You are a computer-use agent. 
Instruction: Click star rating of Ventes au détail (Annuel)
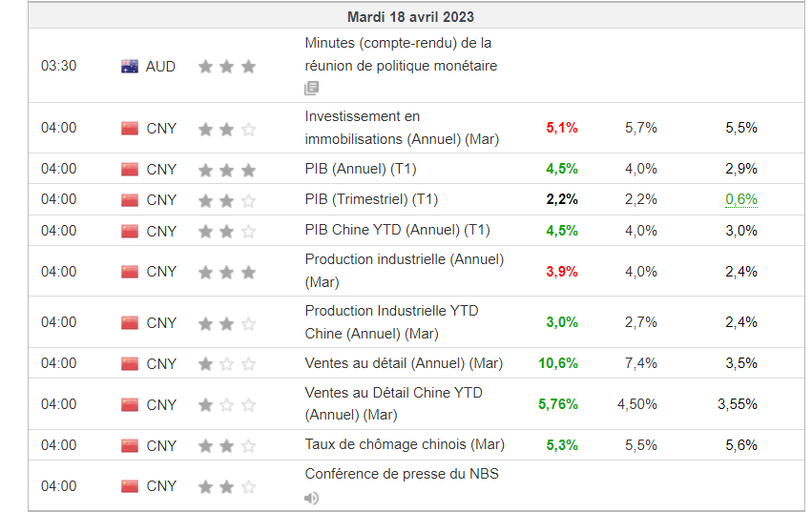227,364
